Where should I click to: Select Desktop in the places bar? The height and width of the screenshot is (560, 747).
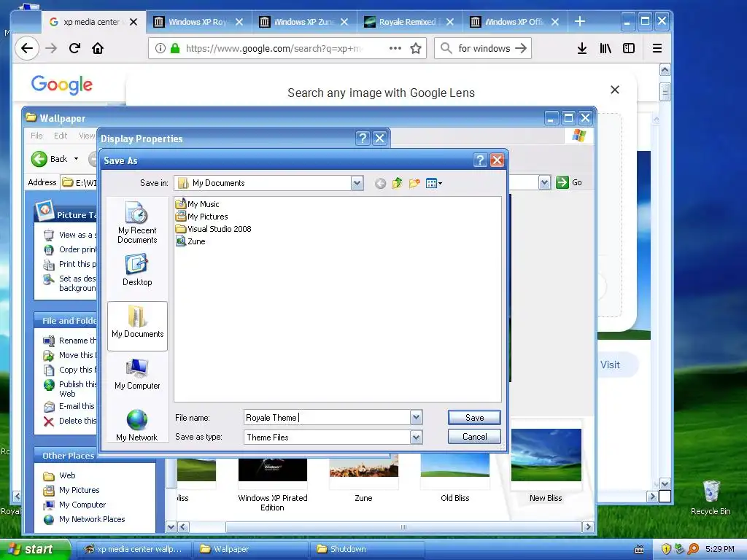click(137, 270)
